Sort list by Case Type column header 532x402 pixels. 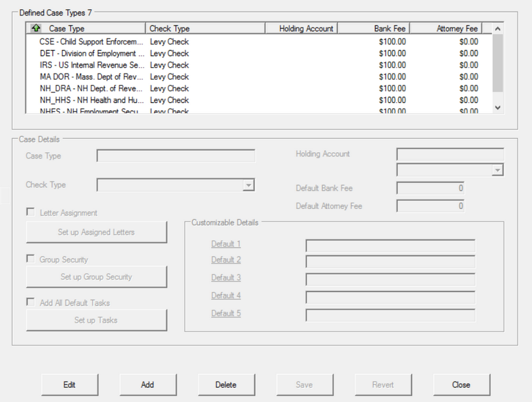(x=86, y=29)
